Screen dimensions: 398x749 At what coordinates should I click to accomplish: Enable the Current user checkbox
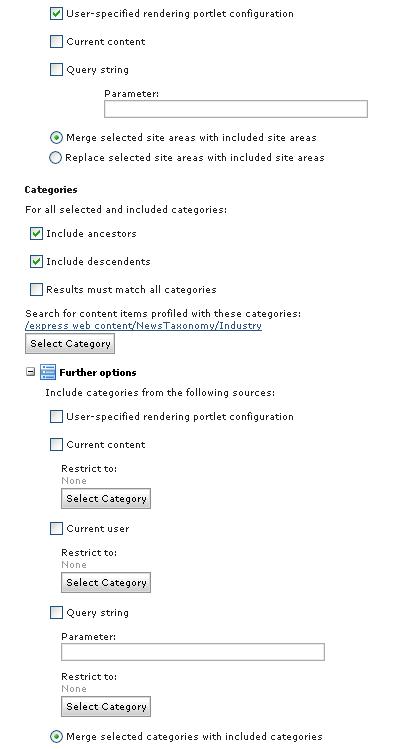click(56, 529)
